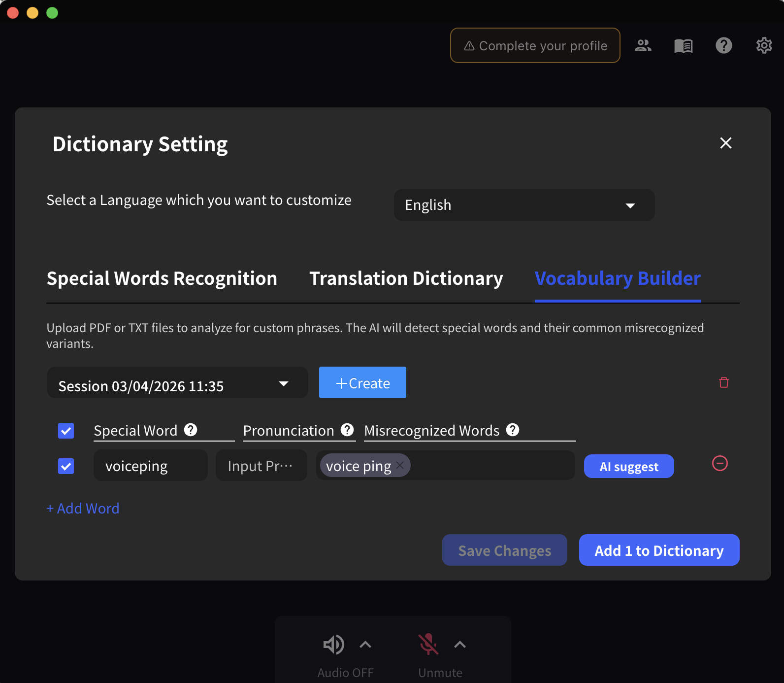Open the Session 03/04/2026 11:35 dropdown
The height and width of the screenshot is (683, 784).
[178, 382]
